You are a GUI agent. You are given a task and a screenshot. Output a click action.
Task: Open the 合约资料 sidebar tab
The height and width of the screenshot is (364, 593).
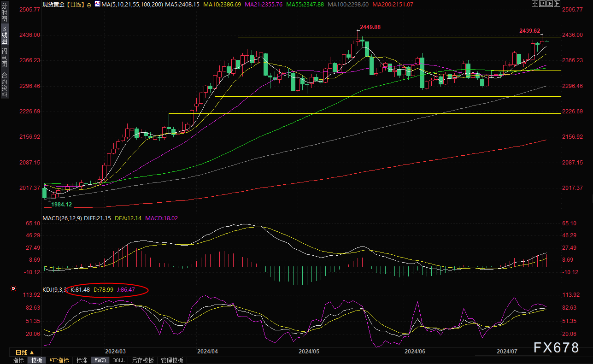click(5, 84)
